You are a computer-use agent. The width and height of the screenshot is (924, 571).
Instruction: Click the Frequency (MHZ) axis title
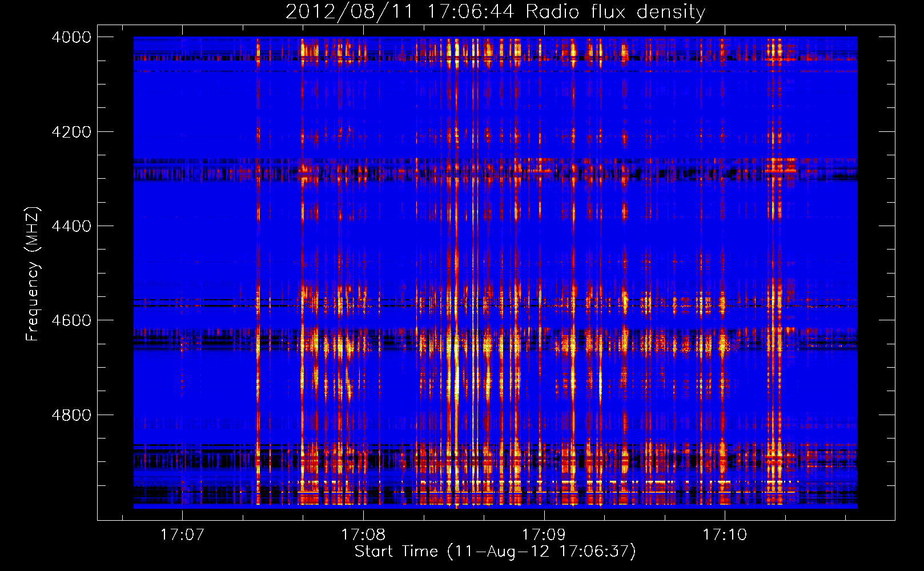[x=33, y=274]
